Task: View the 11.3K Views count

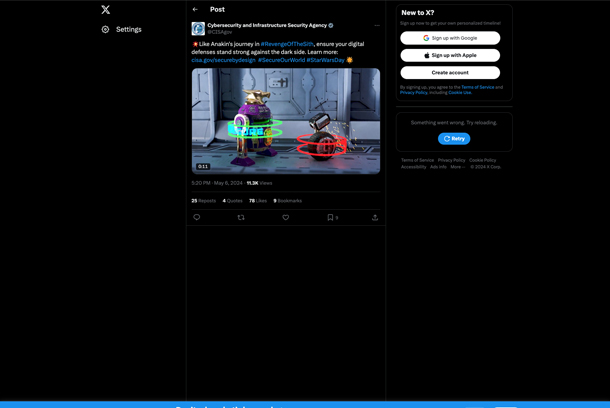Action: [x=259, y=183]
